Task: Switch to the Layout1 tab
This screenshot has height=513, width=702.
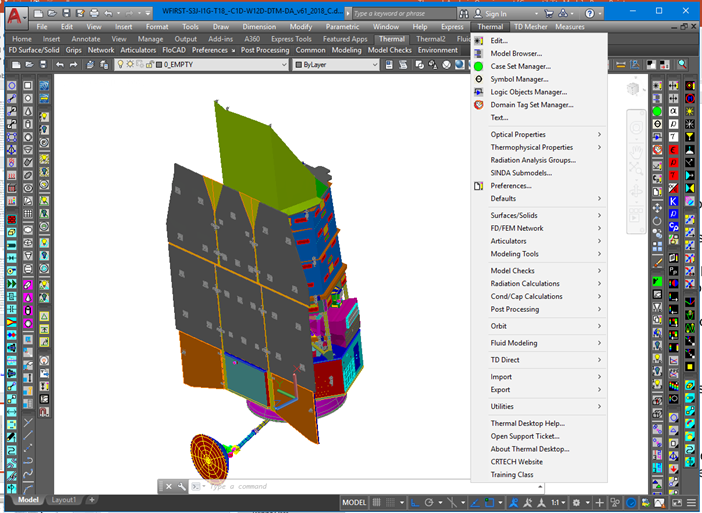Action: [x=64, y=500]
